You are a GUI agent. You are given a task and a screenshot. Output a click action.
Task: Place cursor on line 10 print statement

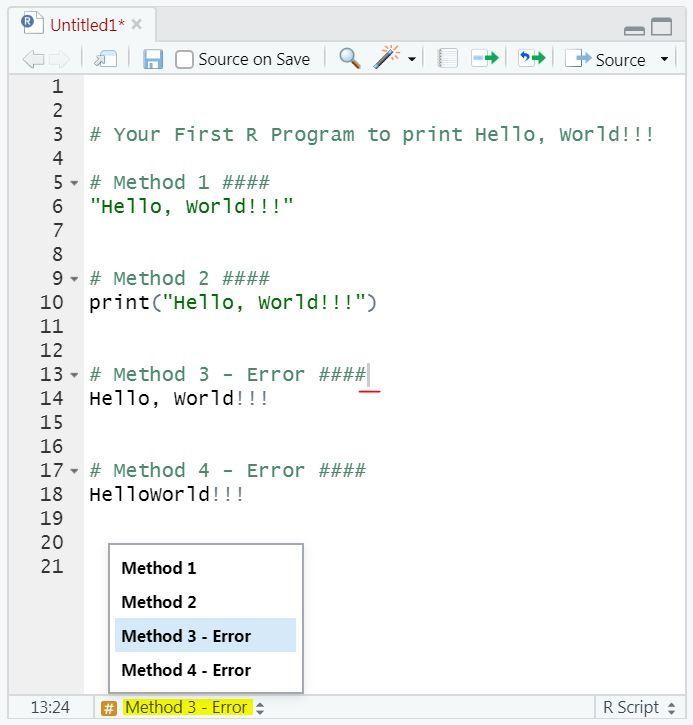233,303
